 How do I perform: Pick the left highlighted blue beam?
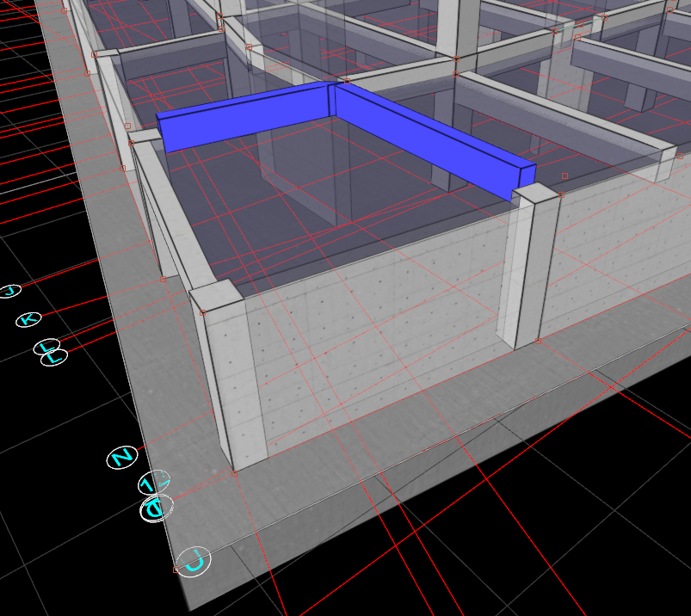coord(245,117)
